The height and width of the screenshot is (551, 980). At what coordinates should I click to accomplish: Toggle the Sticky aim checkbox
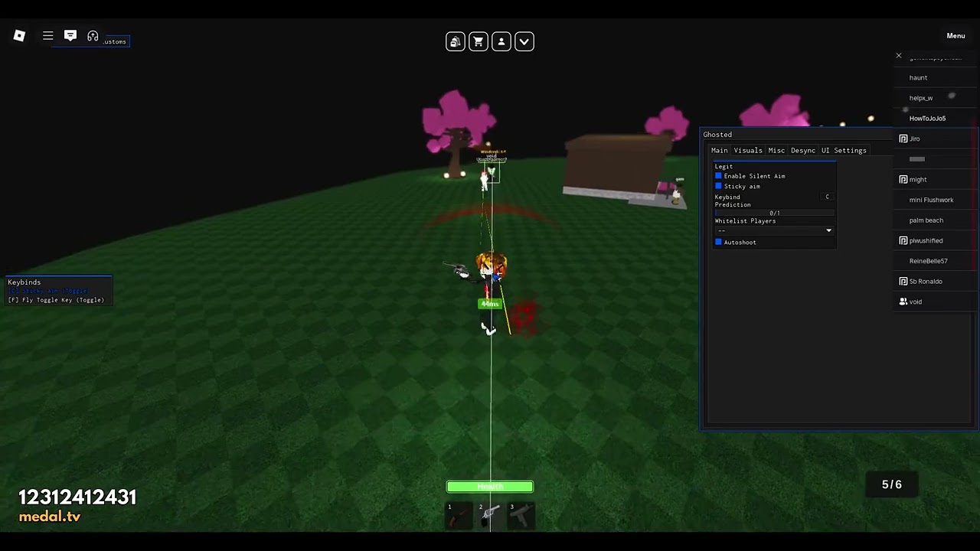(718, 186)
